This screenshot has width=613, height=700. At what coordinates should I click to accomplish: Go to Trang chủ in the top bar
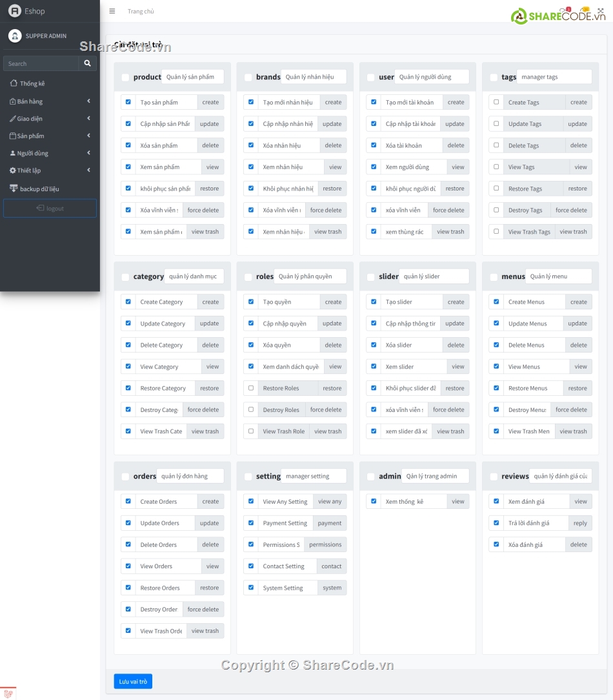pyautogui.click(x=141, y=12)
